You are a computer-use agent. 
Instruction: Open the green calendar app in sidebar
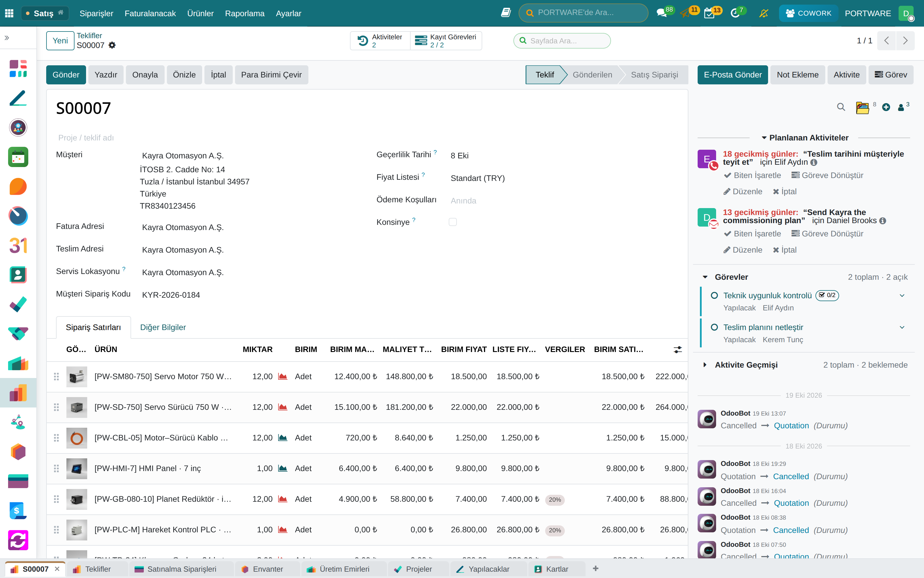coord(18,157)
